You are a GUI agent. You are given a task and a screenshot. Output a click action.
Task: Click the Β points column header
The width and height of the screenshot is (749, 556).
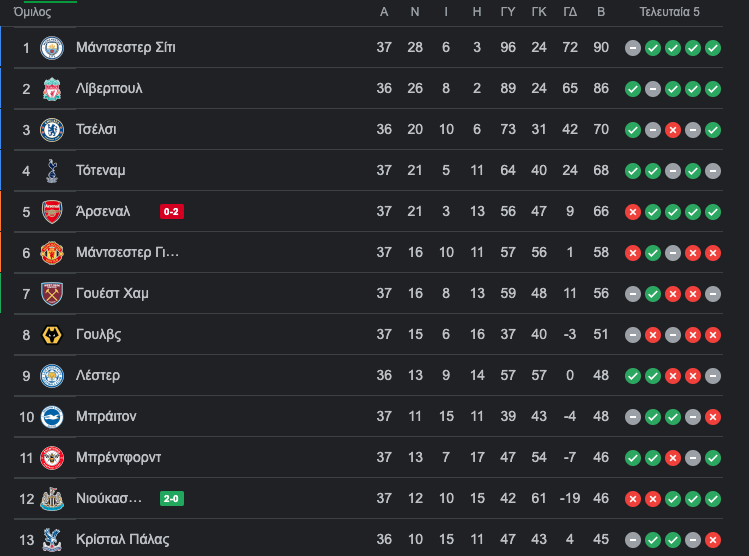coord(601,12)
